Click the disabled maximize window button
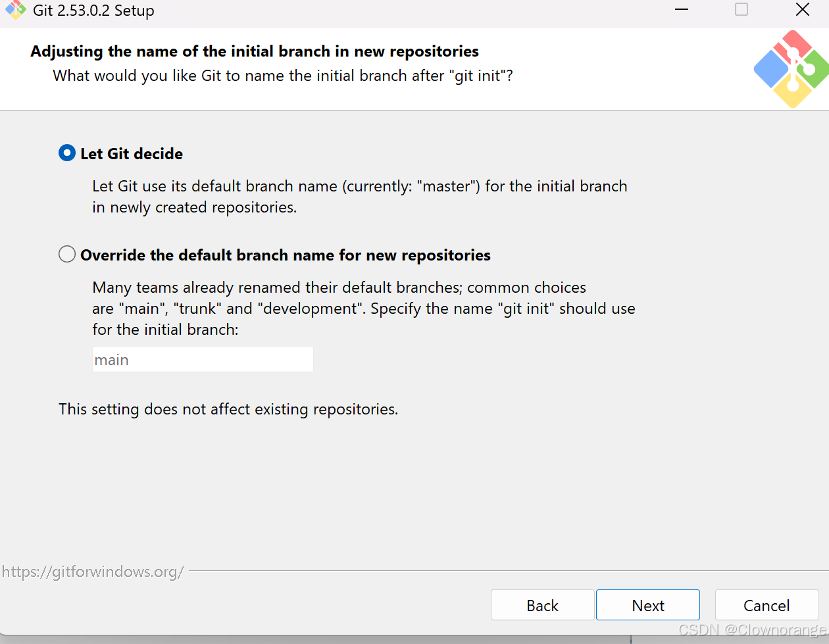 pos(741,10)
